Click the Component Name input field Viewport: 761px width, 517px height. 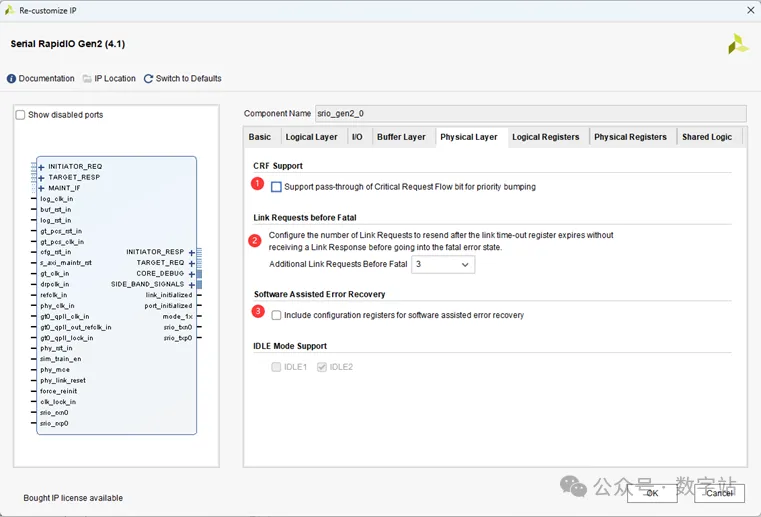pos(531,114)
